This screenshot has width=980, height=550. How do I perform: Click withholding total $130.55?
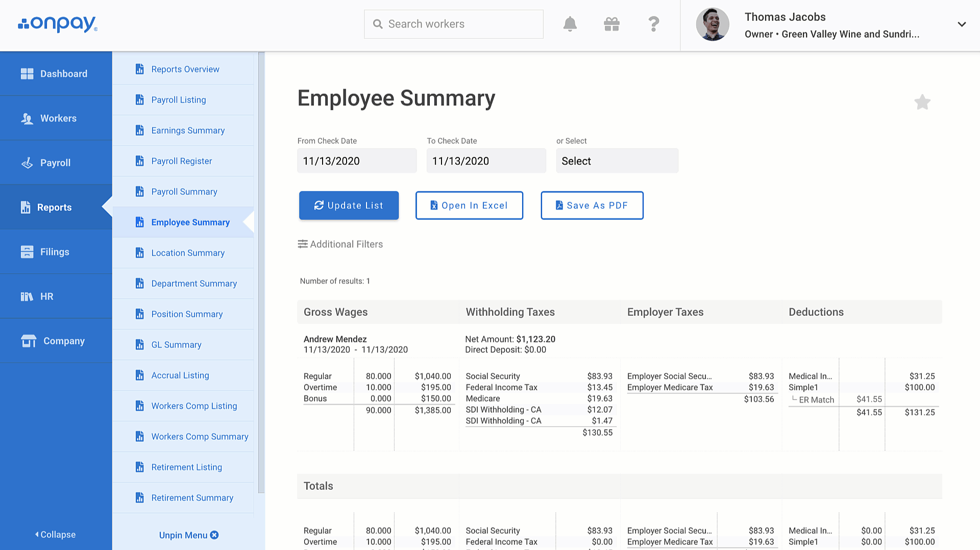(x=597, y=432)
